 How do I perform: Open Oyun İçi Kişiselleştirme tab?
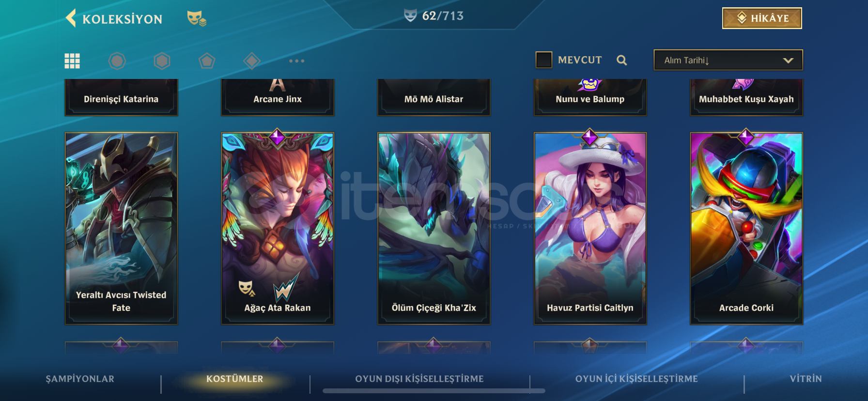click(636, 379)
